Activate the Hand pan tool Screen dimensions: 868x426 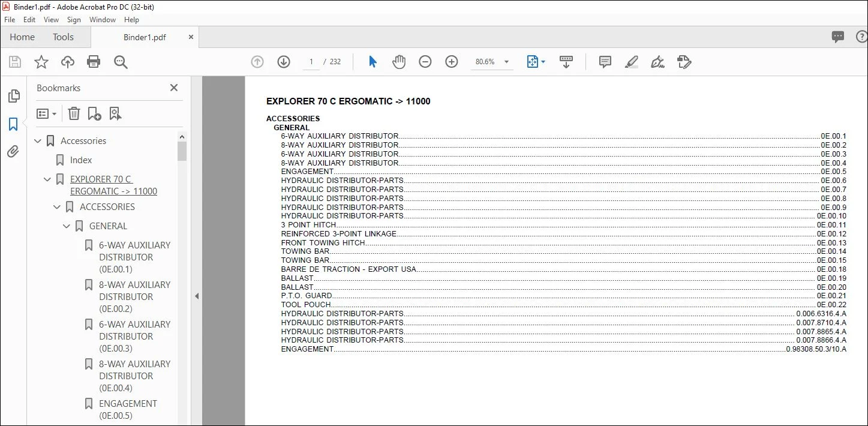pos(399,62)
